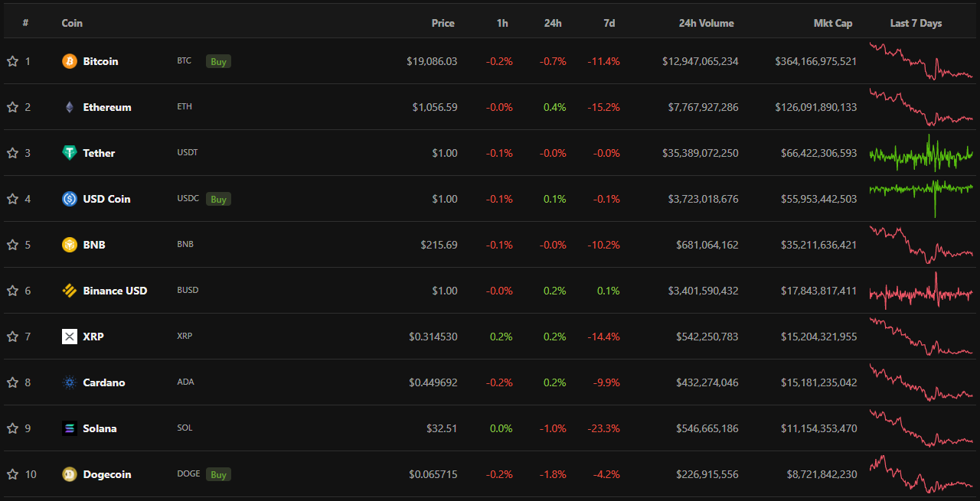Click the Coin column header
Image resolution: width=980 pixels, height=501 pixels.
point(72,23)
